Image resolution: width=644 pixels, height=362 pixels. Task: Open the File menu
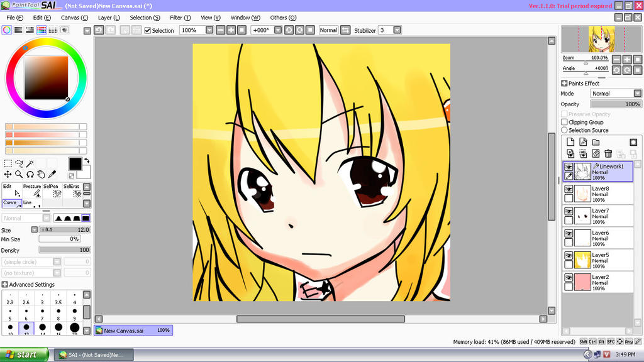pyautogui.click(x=15, y=18)
